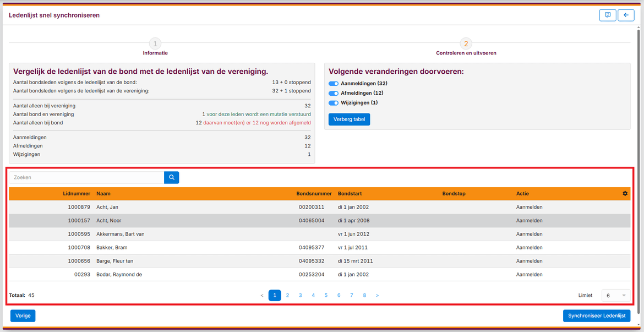Click date di 15 mrt 2011
The height and width of the screenshot is (332, 644).
pos(355,261)
